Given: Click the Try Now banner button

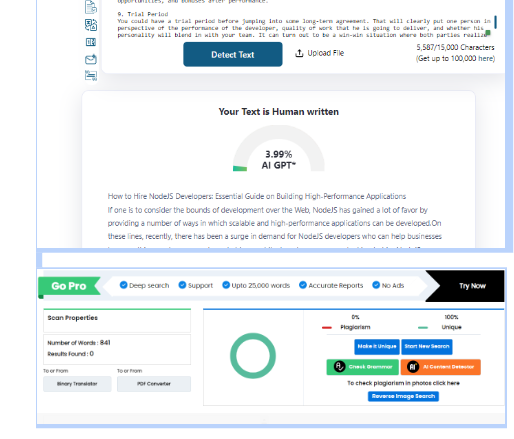Looking at the screenshot, I should coord(472,286).
